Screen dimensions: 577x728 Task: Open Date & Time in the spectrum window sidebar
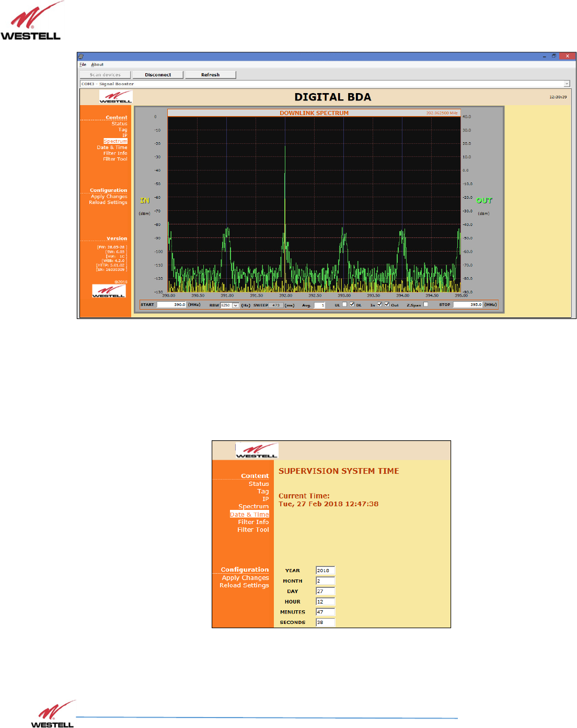(x=112, y=147)
